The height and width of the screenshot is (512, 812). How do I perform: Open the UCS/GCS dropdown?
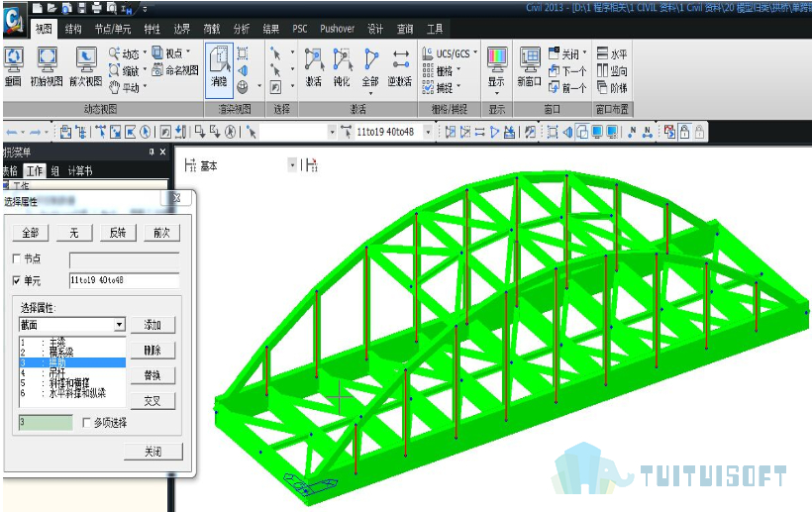(475, 52)
